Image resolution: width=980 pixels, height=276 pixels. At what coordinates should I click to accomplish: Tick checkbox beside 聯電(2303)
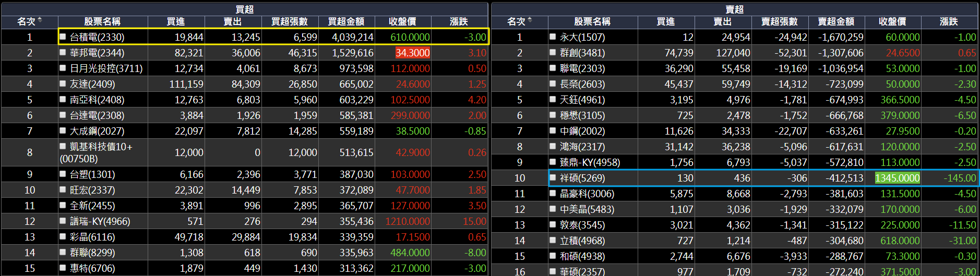(x=553, y=68)
